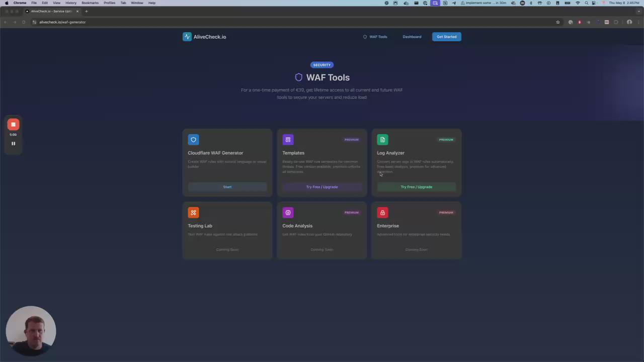Open the Profiles menu
The width and height of the screenshot is (644, 362).
tap(110, 3)
